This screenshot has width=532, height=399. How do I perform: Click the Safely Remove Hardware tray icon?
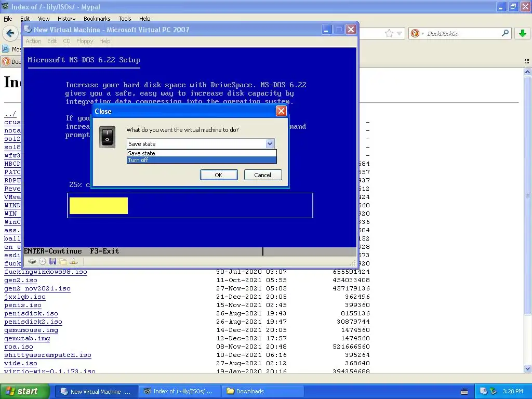(494, 391)
